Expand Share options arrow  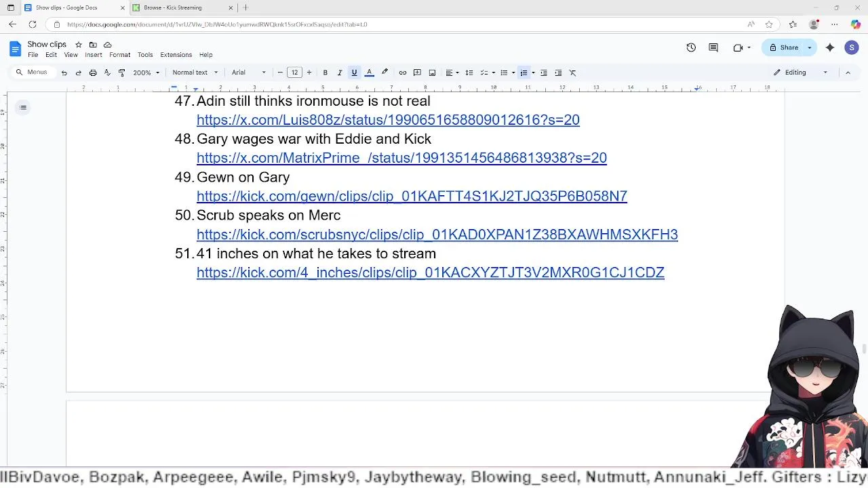point(809,47)
